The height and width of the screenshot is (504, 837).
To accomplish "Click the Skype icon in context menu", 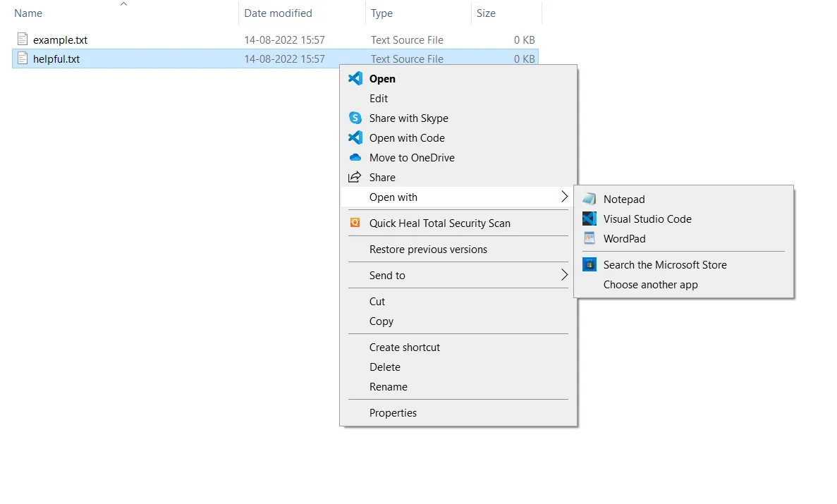I will [355, 118].
